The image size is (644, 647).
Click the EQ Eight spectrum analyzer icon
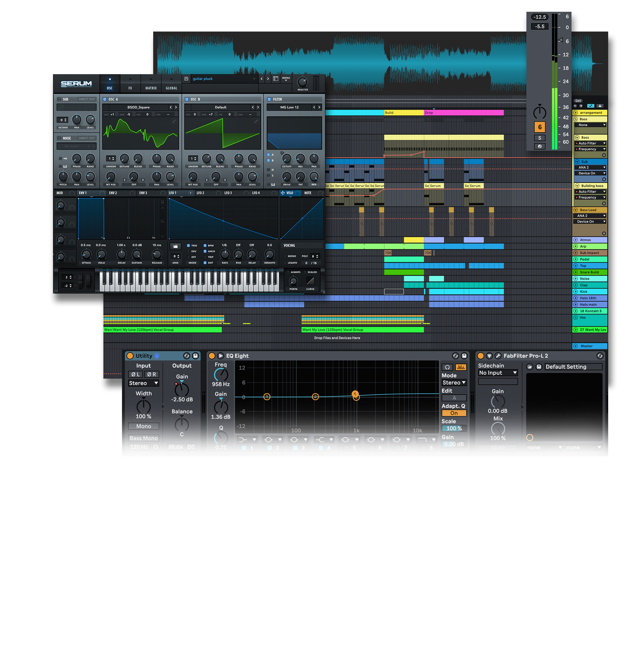(461, 367)
